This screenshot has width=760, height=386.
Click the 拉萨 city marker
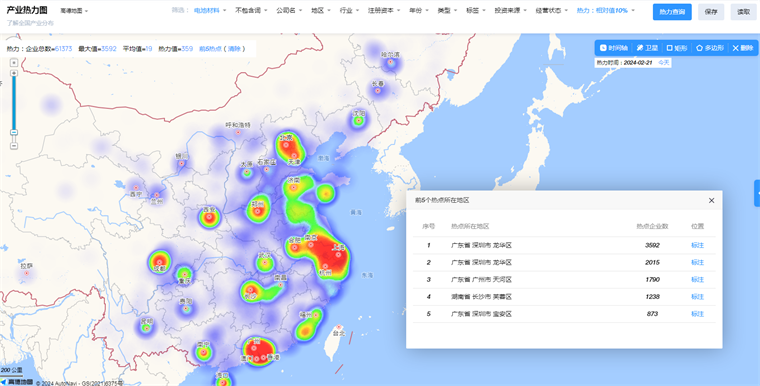coord(26,273)
